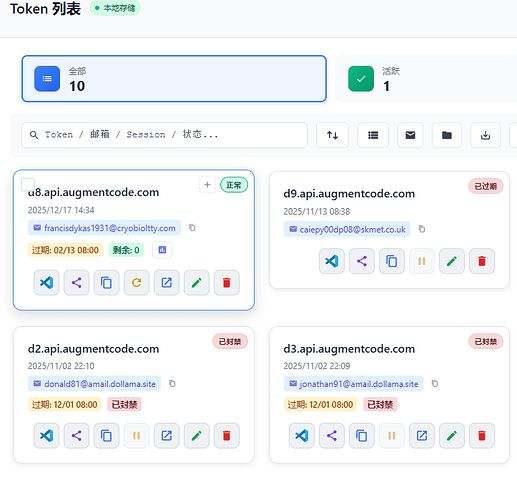
Task: Click the sort order arrows toolbar button
Action: click(x=332, y=135)
